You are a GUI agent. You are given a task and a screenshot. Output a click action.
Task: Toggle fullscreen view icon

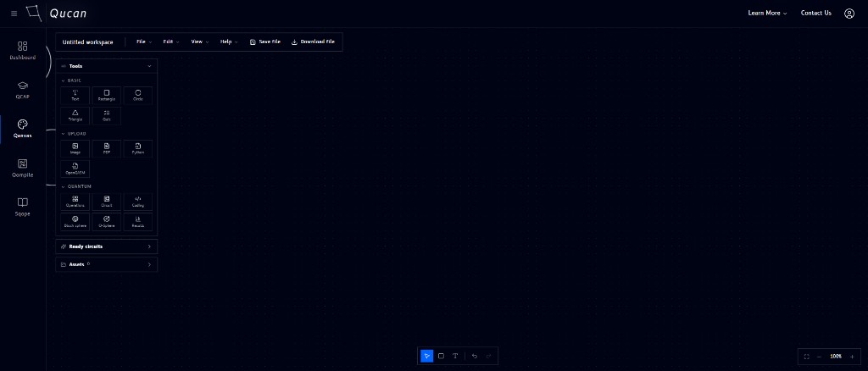(807, 357)
